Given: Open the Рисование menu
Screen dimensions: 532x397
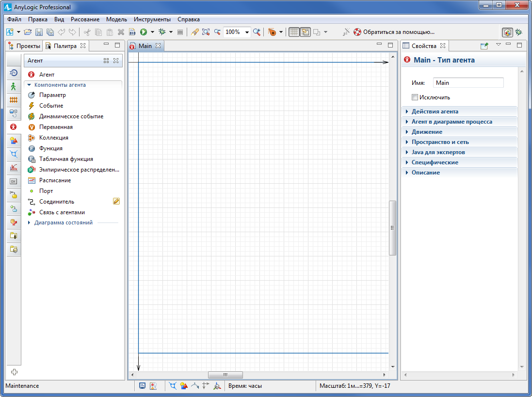Looking at the screenshot, I should (x=85, y=19).
